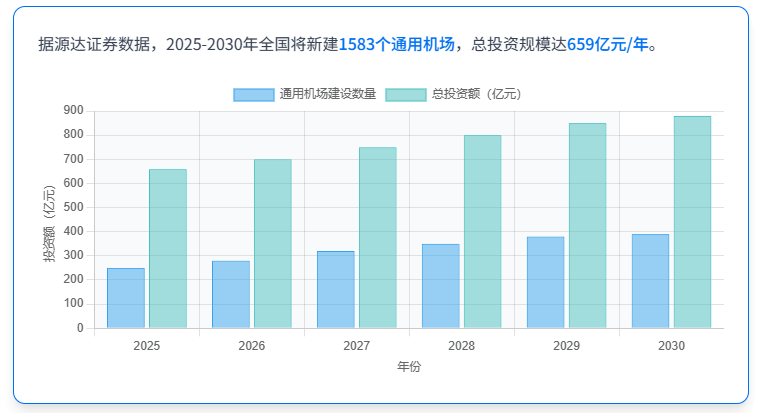Click the x-axis label 2028
This screenshot has height=413, width=764.
[x=461, y=346]
